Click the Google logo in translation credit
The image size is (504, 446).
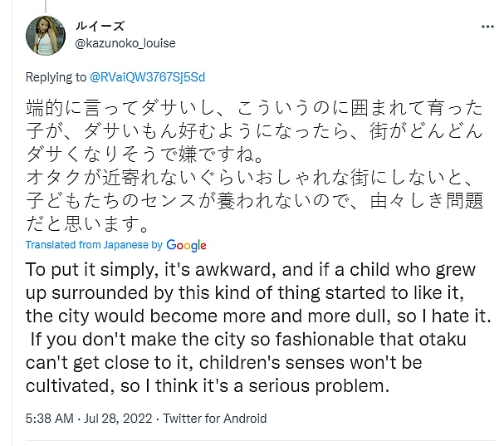coord(186,245)
